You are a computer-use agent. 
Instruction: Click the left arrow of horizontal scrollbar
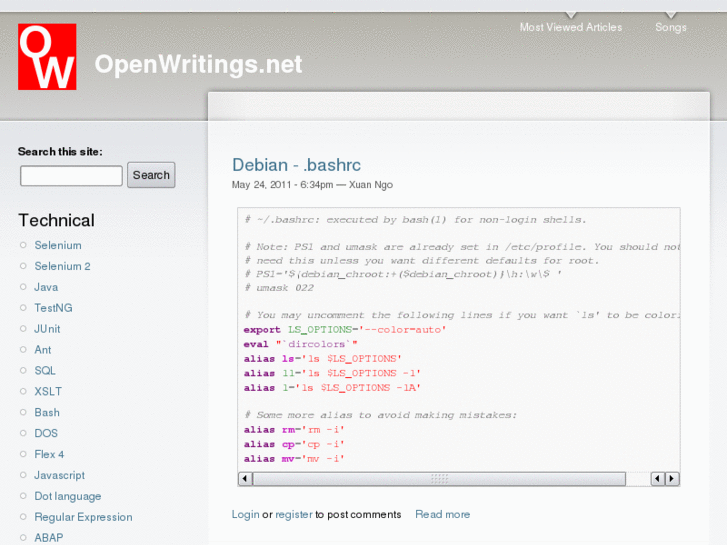[245, 480]
